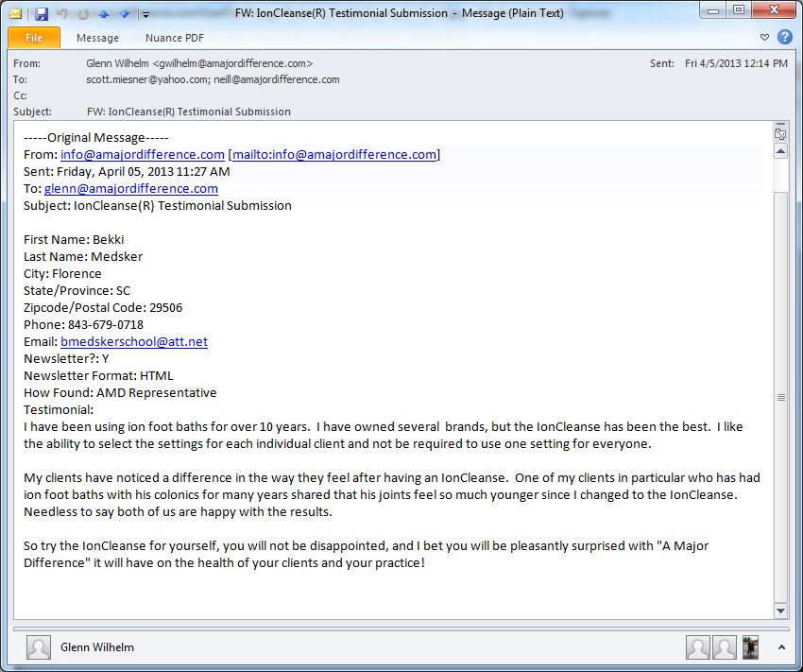Click the scroll down arrow of message body

tap(780, 611)
